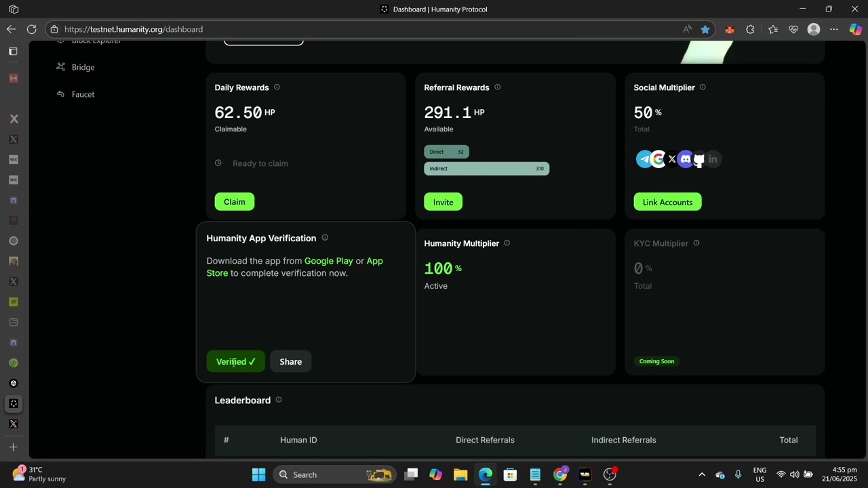Show info tooltip for Leaderboard

coord(279,400)
